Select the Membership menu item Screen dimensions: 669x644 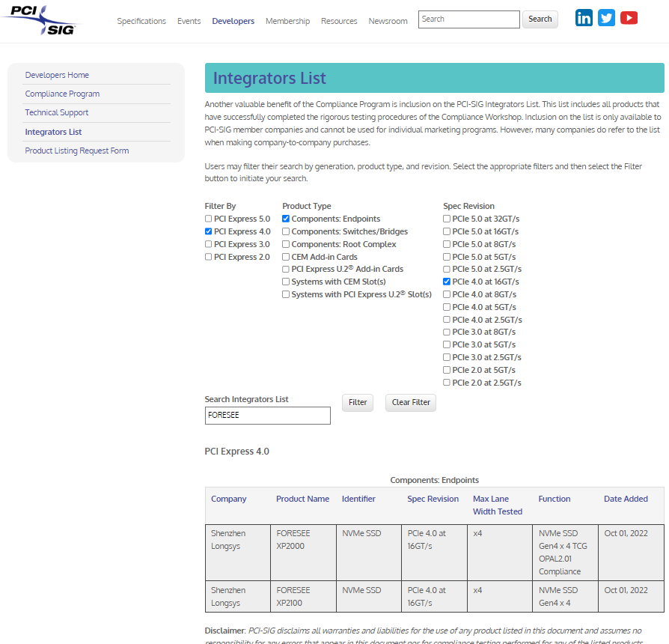287,21
